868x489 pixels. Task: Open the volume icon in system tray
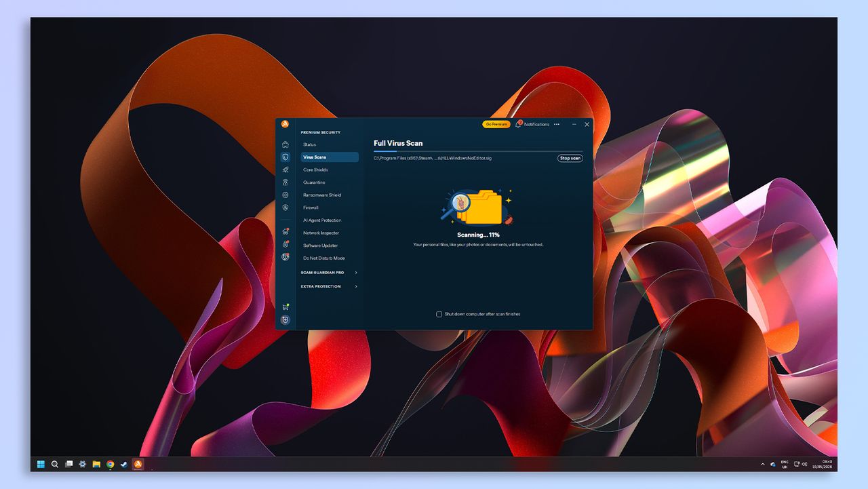click(x=804, y=465)
